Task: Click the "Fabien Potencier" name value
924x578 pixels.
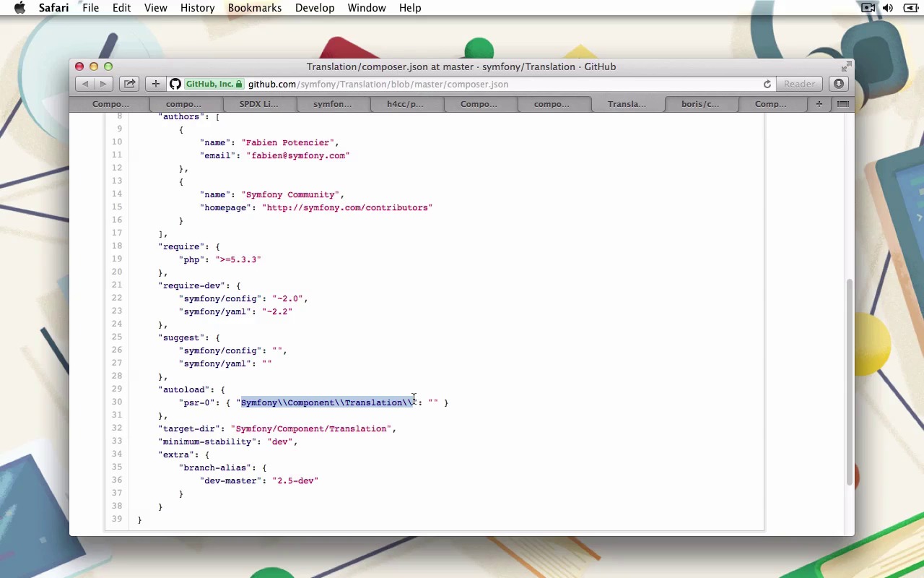Action: pyautogui.click(x=288, y=142)
